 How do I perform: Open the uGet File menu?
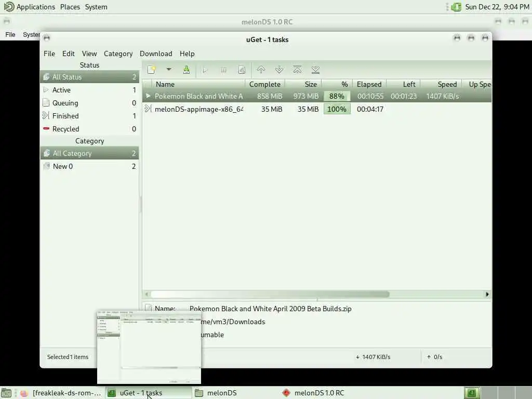49,54
